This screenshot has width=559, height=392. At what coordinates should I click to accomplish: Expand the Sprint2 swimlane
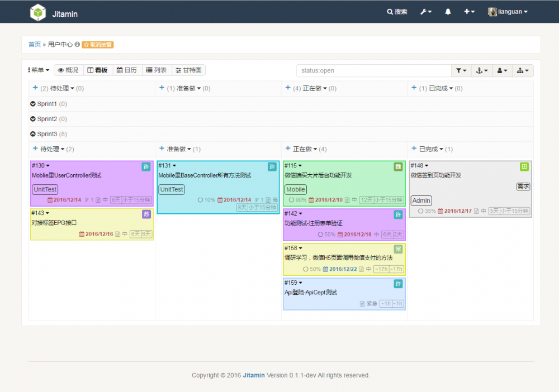[x=33, y=118]
